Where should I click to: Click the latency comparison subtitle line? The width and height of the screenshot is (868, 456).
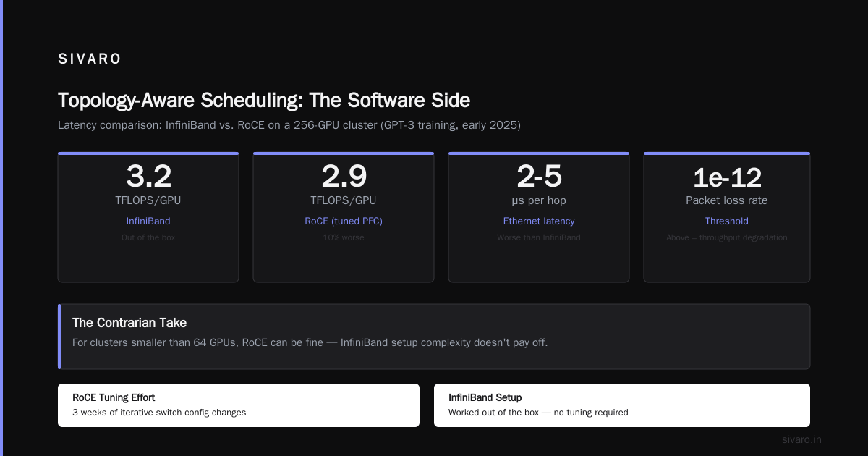point(289,125)
